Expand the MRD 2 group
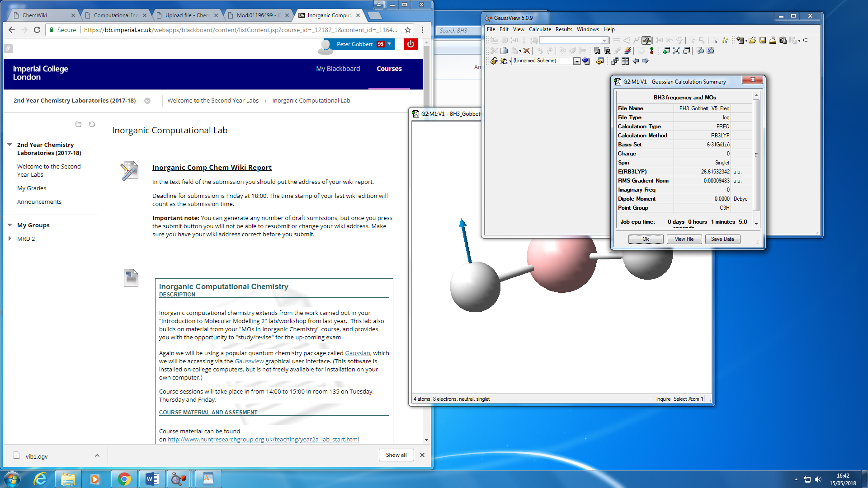The height and width of the screenshot is (488, 868). click(10, 239)
